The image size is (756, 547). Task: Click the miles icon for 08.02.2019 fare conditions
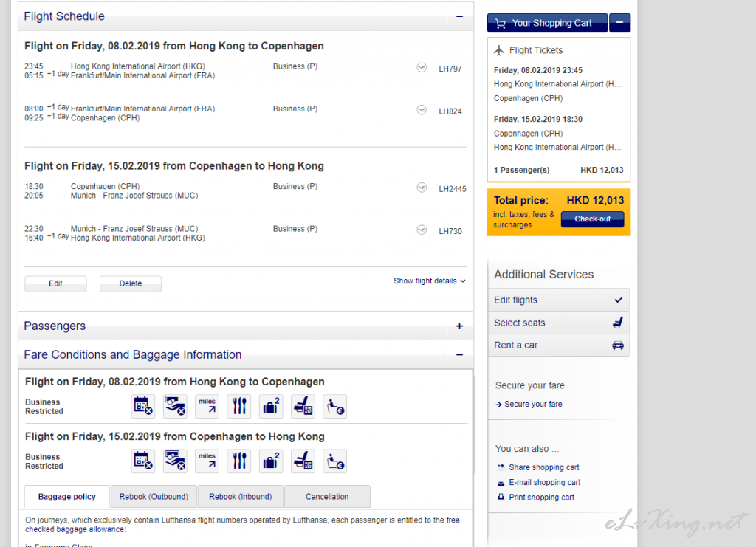207,406
